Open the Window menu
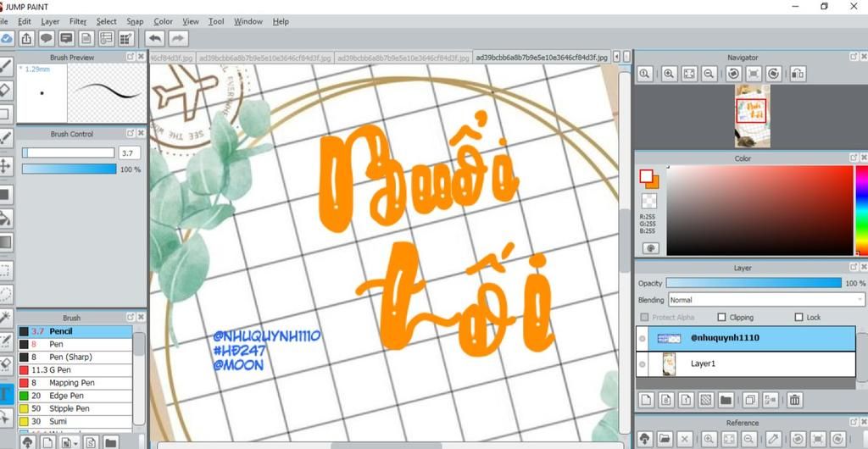This screenshot has width=868, height=449. [x=248, y=21]
